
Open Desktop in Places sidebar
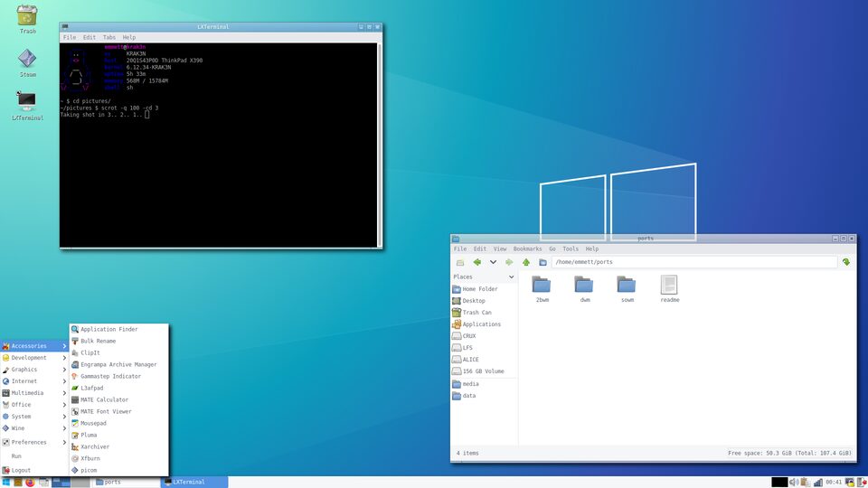(485, 301)
